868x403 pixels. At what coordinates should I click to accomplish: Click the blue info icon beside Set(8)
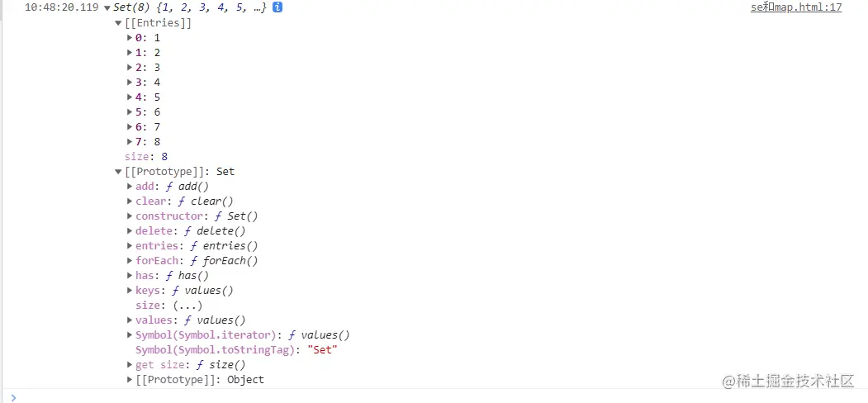click(277, 7)
